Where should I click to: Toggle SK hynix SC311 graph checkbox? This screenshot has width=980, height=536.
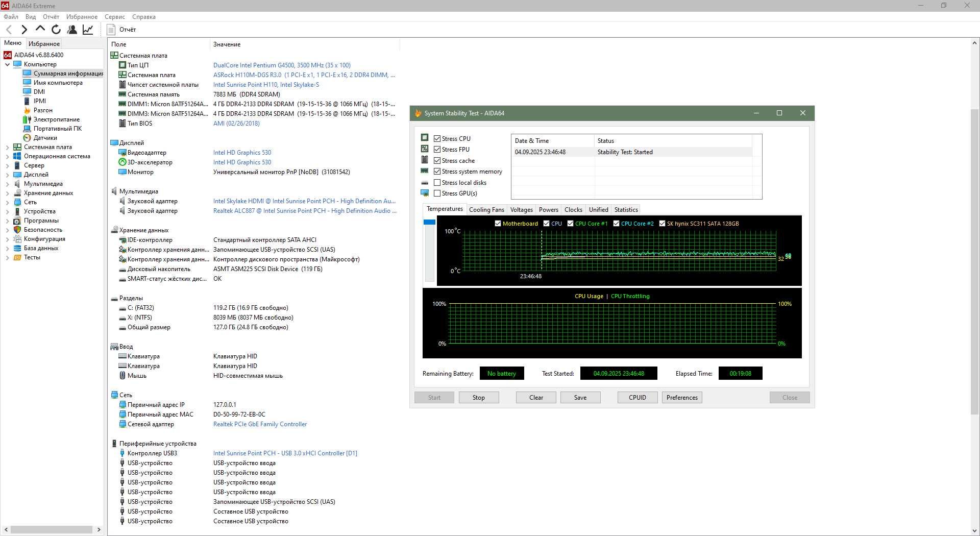pyautogui.click(x=663, y=224)
